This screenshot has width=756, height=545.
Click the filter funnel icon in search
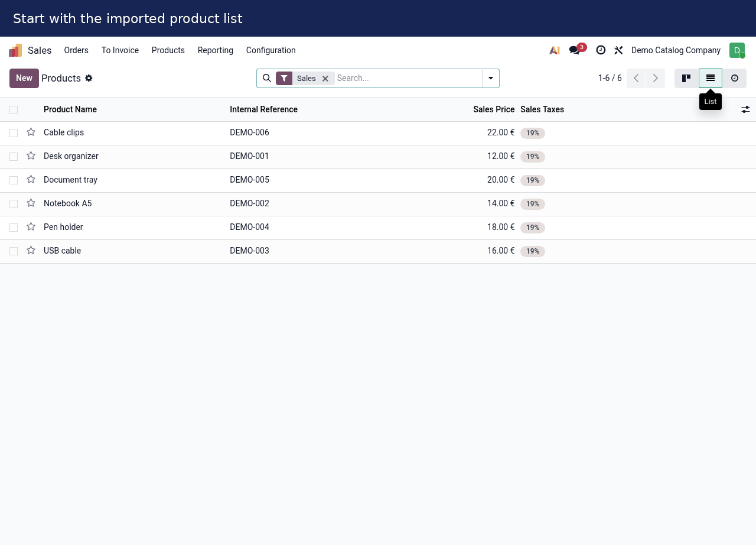pos(284,78)
